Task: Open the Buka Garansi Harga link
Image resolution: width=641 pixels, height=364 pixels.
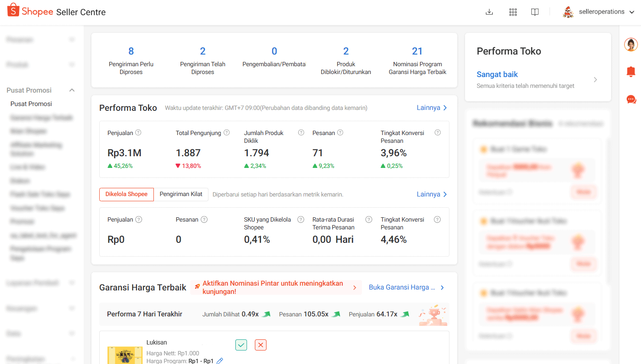Action: [x=407, y=287]
